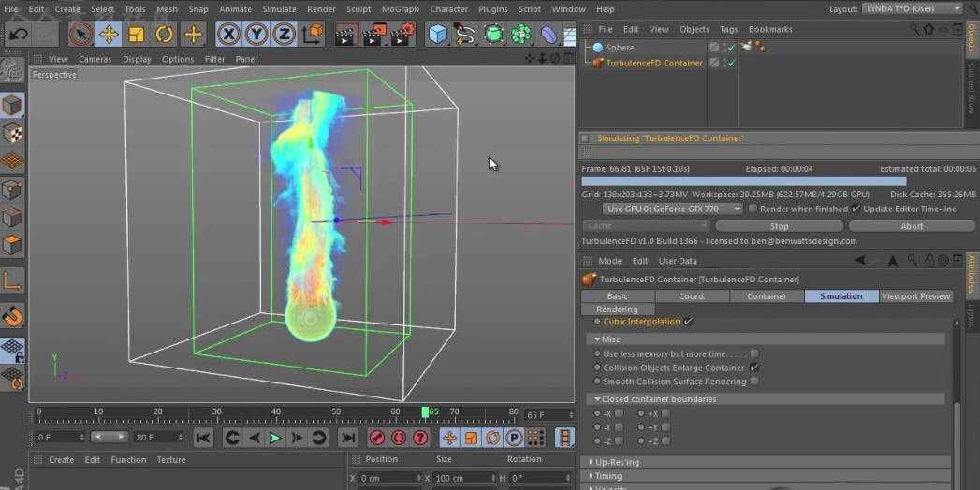Screen dimensions: 980x490
Task: Select TurbulenceFD Container in object list
Action: tap(654, 63)
